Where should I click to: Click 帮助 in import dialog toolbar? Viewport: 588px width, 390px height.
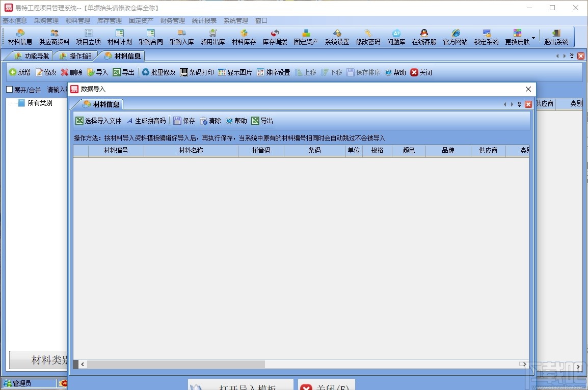coord(236,121)
